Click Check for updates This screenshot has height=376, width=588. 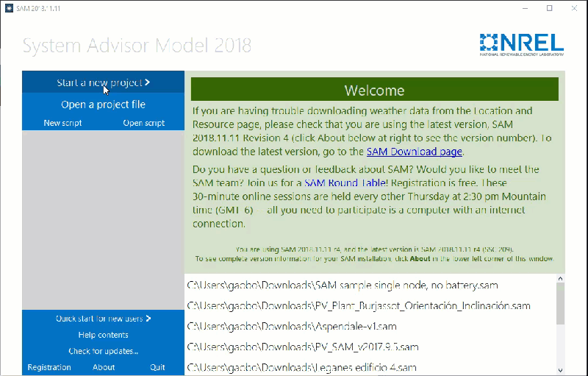(103, 351)
